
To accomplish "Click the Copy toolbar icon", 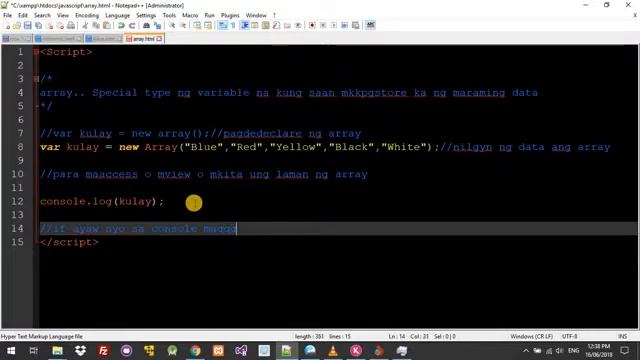I will click(x=96, y=25).
